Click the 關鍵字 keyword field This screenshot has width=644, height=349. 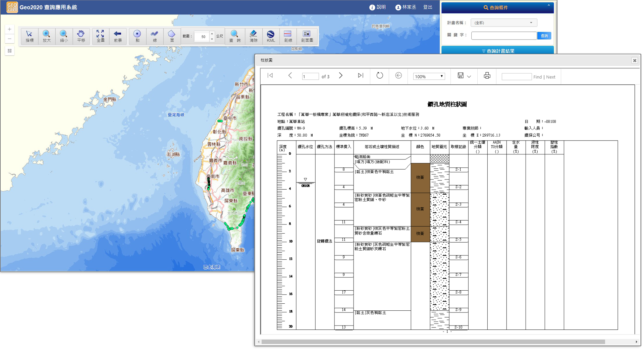click(504, 36)
